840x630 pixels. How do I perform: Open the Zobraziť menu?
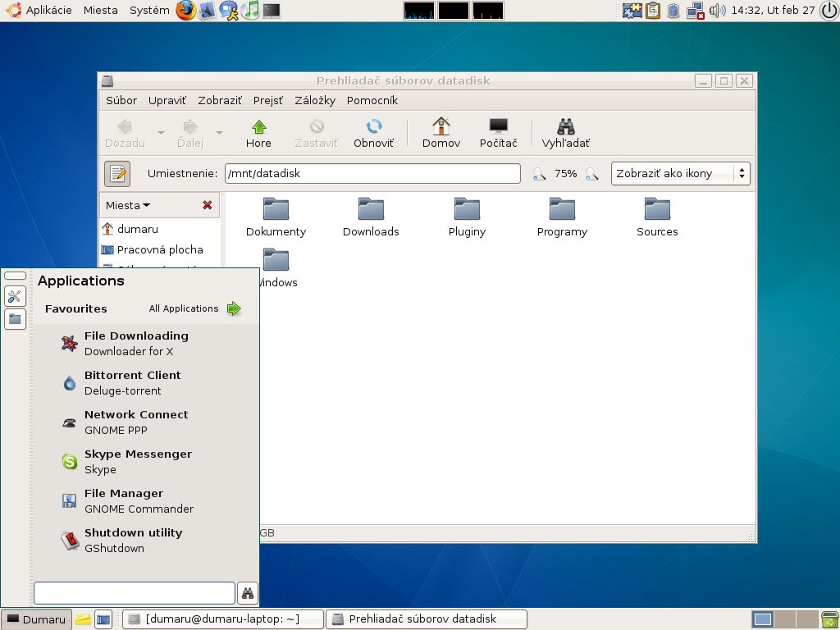(x=220, y=100)
